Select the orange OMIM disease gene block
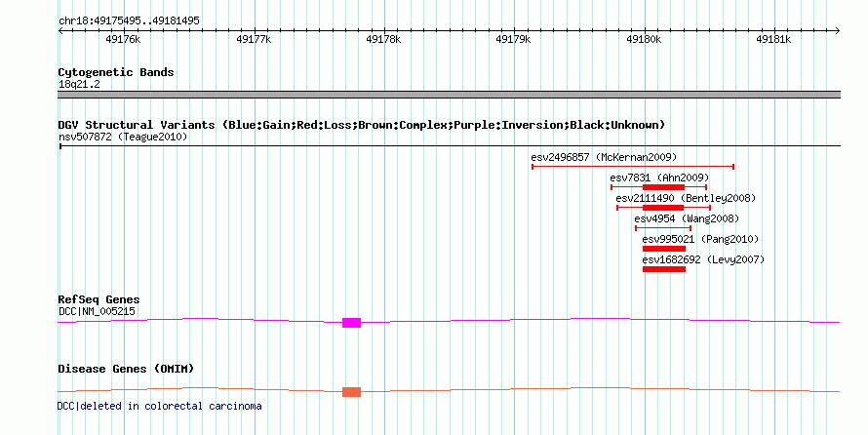The image size is (868, 435). click(351, 392)
